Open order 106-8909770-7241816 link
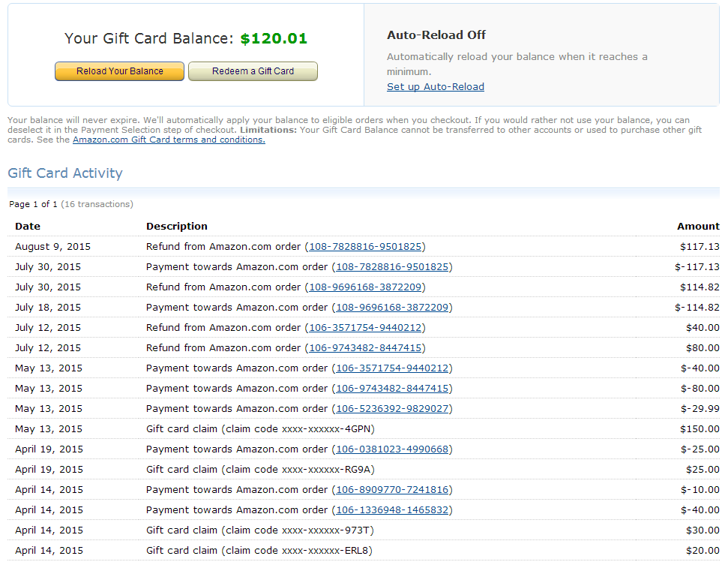The width and height of the screenshot is (728, 568). pyautogui.click(x=392, y=490)
